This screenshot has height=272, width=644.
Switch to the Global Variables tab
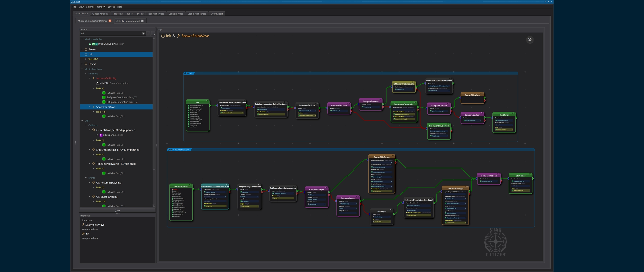tap(100, 14)
